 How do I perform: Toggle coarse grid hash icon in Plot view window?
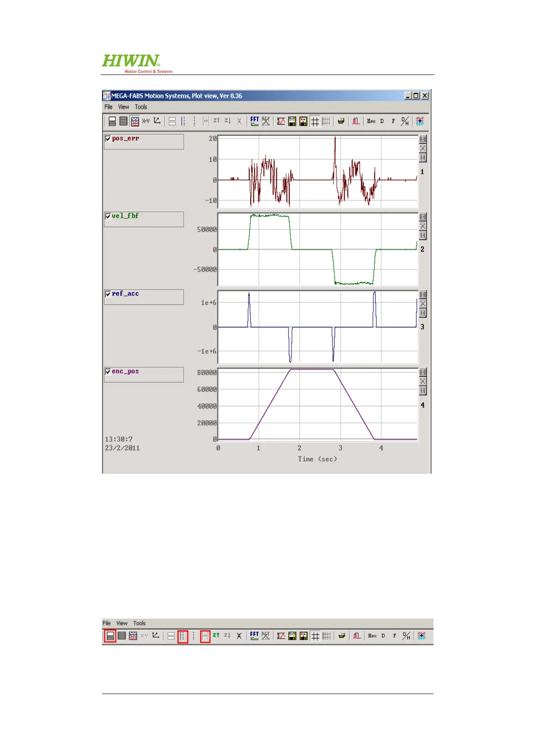click(x=315, y=121)
